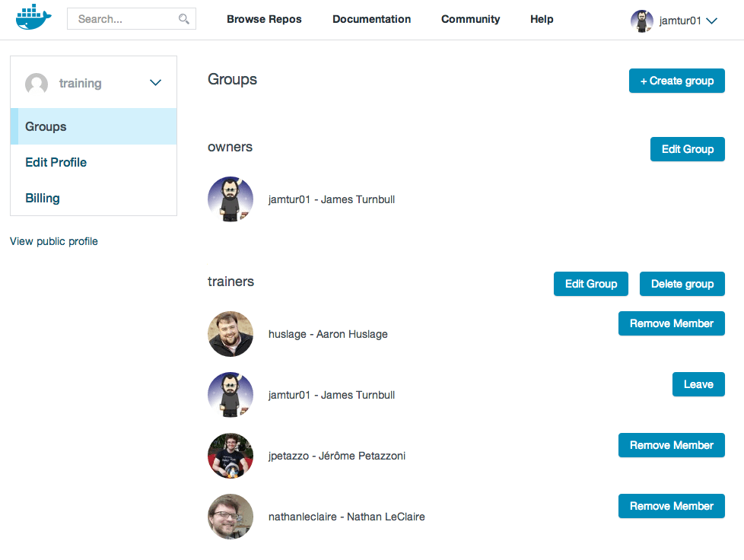744x560 pixels.
Task: Select Billing in sidebar
Action: pyautogui.click(x=43, y=198)
